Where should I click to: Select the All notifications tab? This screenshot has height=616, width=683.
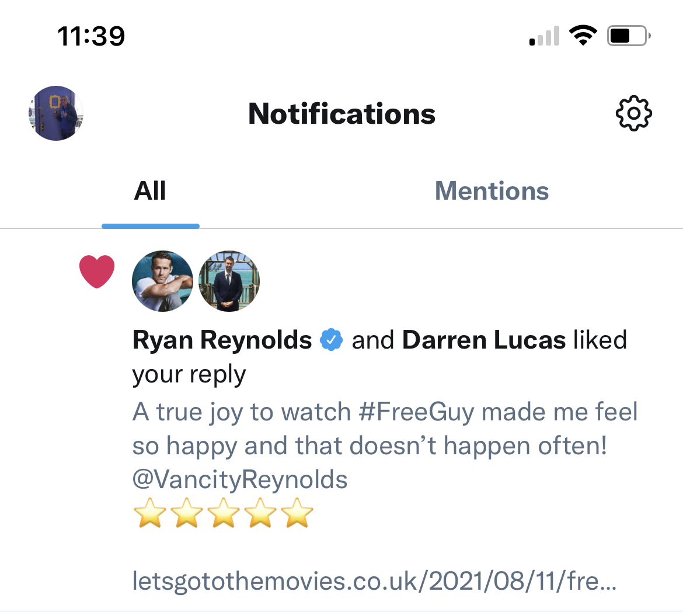coord(150,191)
